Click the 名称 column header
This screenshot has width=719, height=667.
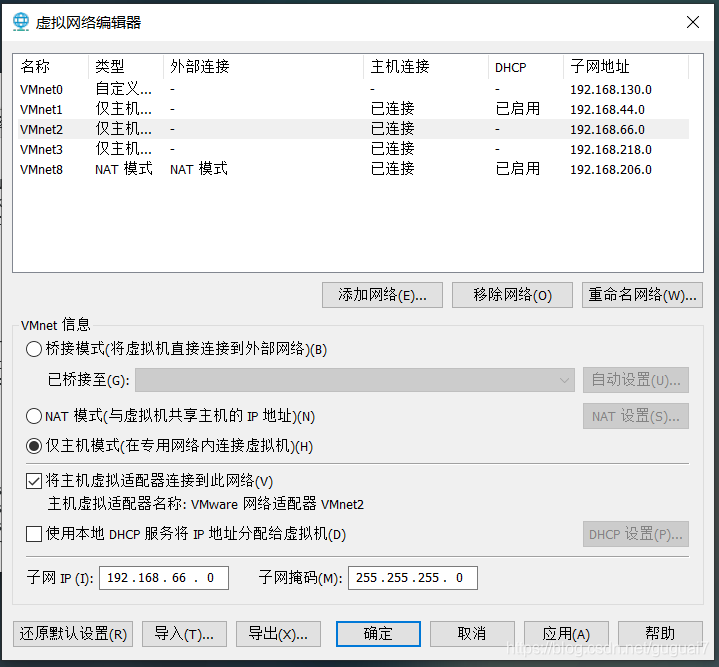[x=35, y=66]
